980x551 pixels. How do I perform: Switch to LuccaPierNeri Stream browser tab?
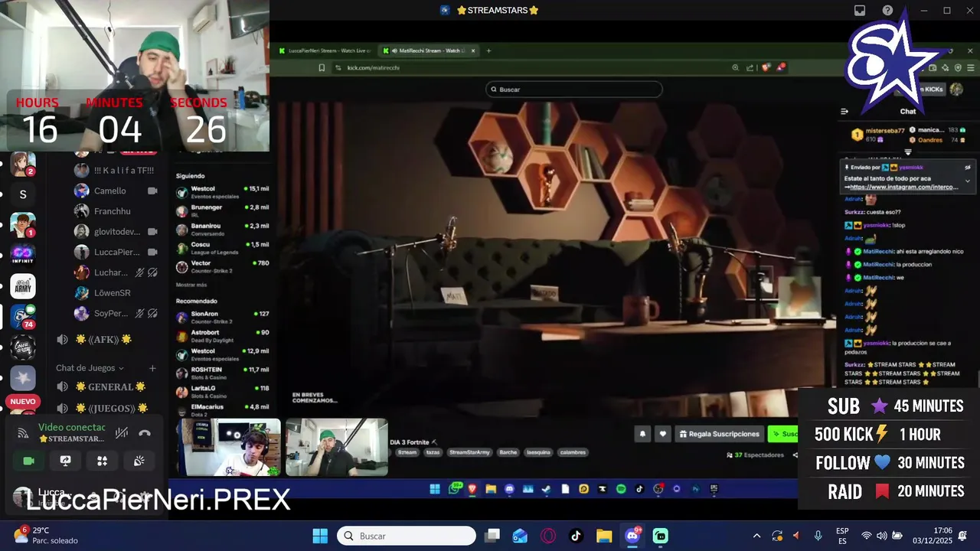[x=325, y=51]
